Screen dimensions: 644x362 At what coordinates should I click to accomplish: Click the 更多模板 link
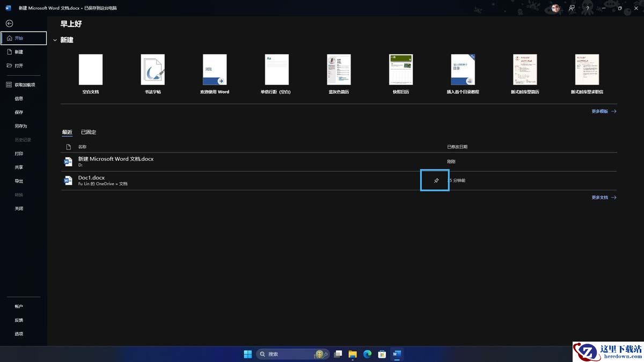604,112
